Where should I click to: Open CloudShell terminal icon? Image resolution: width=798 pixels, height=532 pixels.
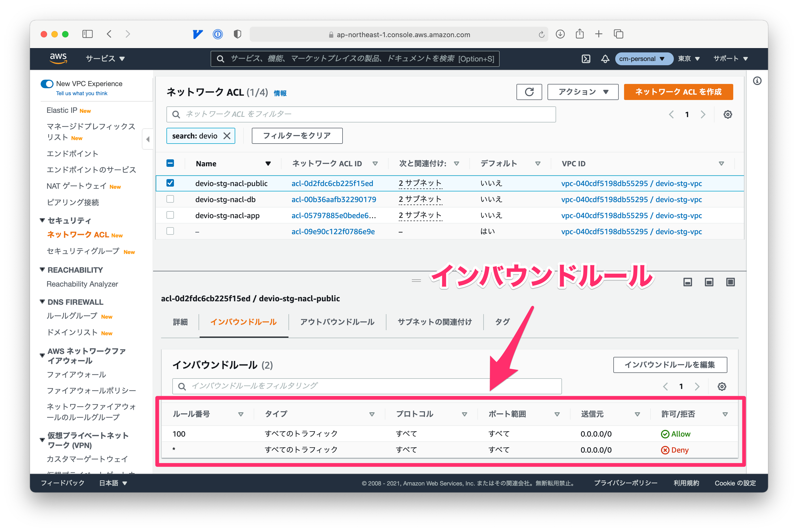point(586,58)
